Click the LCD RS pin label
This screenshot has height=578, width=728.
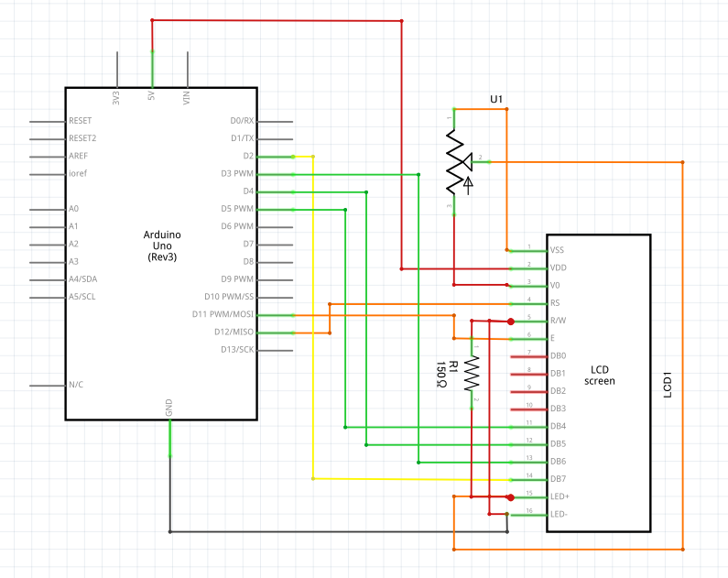pos(555,303)
